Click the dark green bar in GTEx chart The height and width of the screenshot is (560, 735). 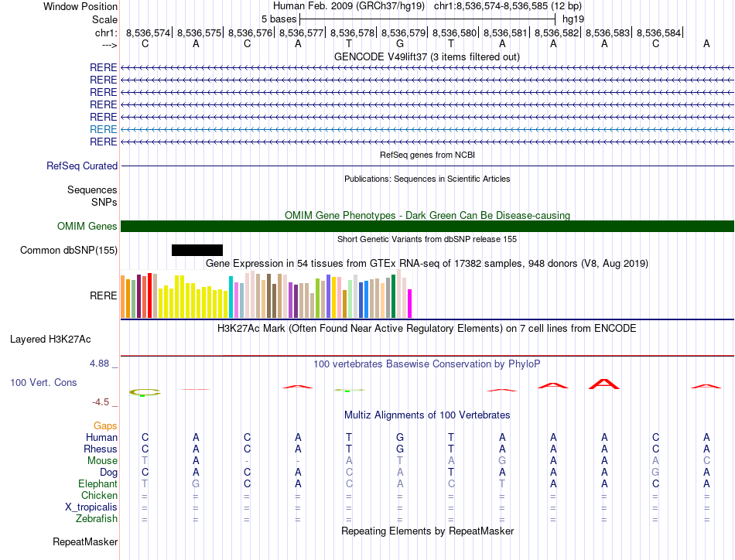pyautogui.click(x=393, y=297)
